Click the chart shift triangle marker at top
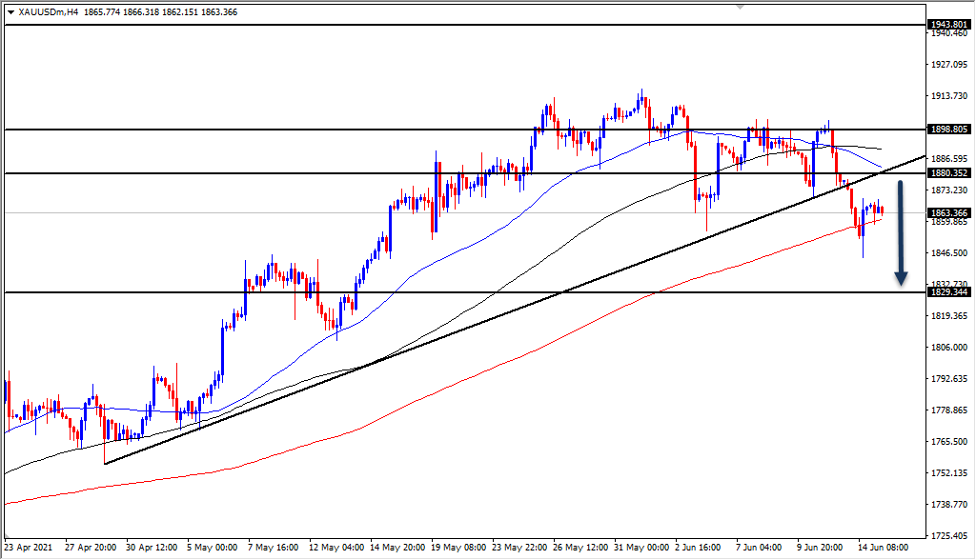Screen dimensions: 976x560 click(739, 7)
